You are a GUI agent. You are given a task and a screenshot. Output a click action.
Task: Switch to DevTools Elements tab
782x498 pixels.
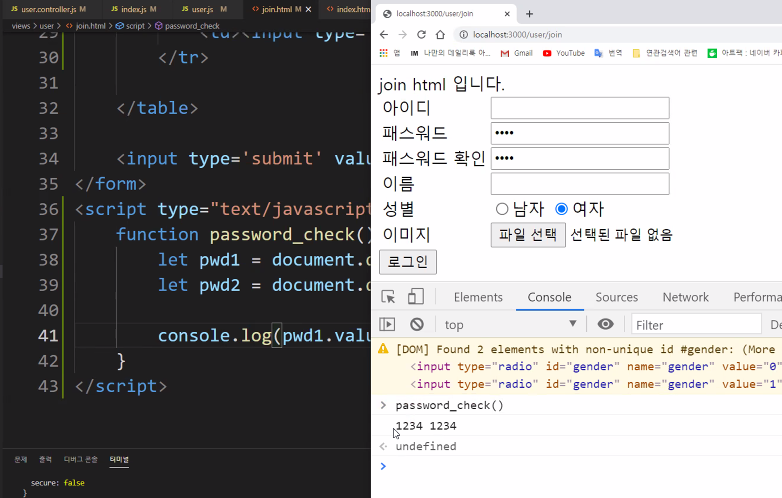coord(478,297)
